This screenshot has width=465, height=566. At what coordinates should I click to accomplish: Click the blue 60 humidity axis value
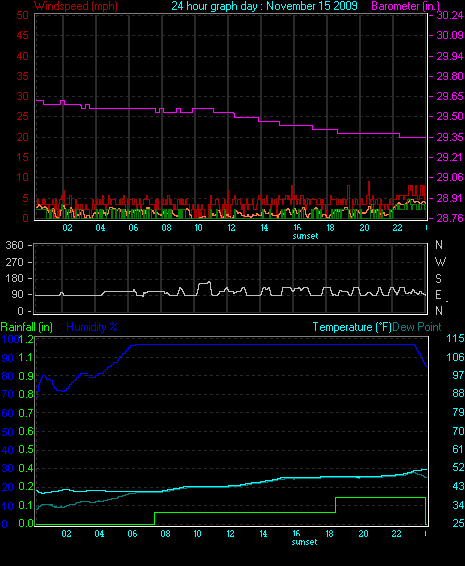click(x=8, y=413)
